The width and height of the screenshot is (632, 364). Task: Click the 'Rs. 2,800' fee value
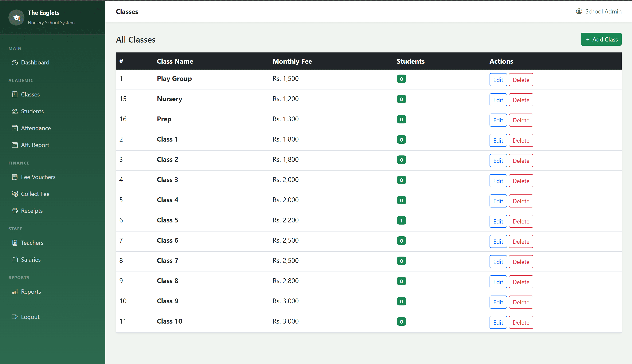[x=286, y=281]
